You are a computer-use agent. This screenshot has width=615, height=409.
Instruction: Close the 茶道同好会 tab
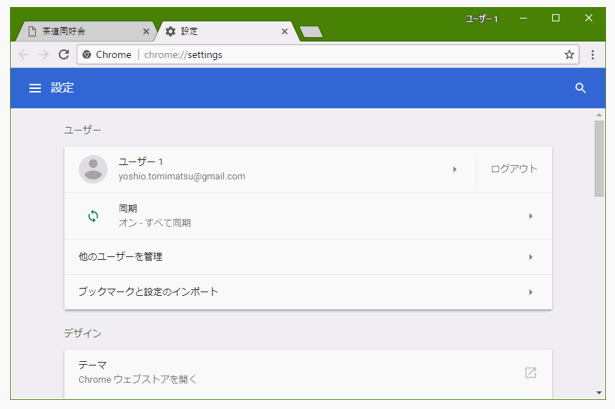click(147, 31)
